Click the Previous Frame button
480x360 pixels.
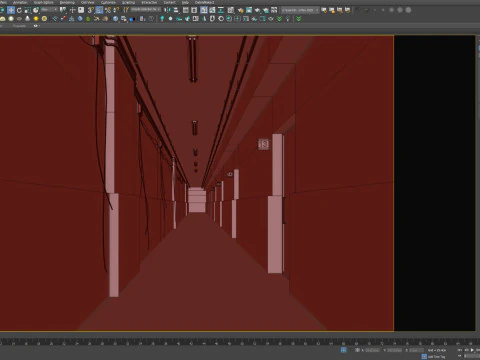(466, 350)
